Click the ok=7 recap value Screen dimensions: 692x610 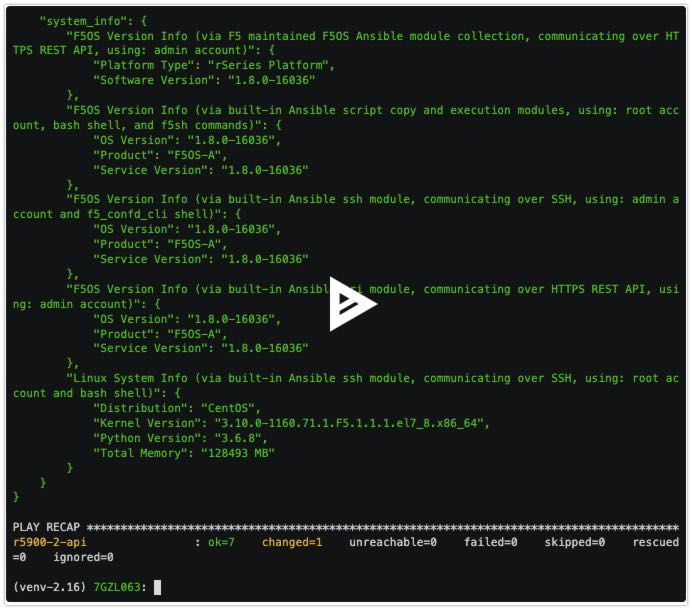(221, 542)
